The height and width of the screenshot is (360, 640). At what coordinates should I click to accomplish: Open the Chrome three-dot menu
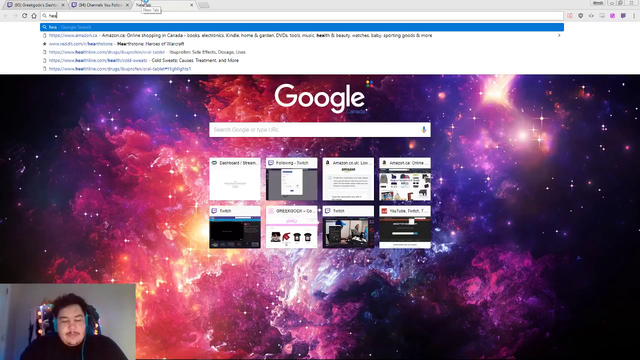634,16
